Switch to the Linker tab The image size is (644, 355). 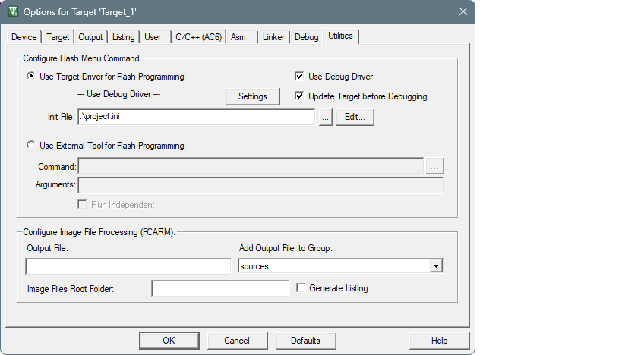point(273,37)
